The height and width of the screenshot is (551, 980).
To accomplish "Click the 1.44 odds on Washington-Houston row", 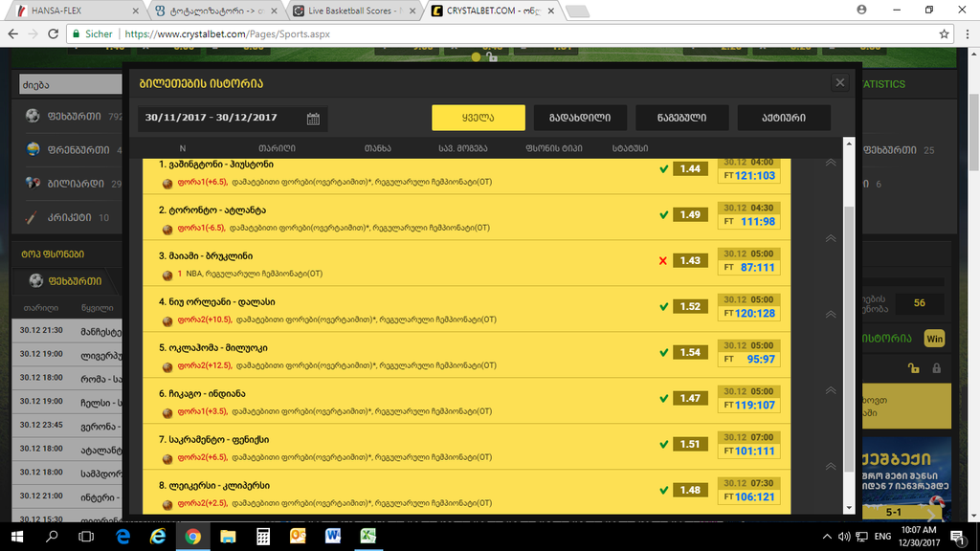I will (x=690, y=168).
